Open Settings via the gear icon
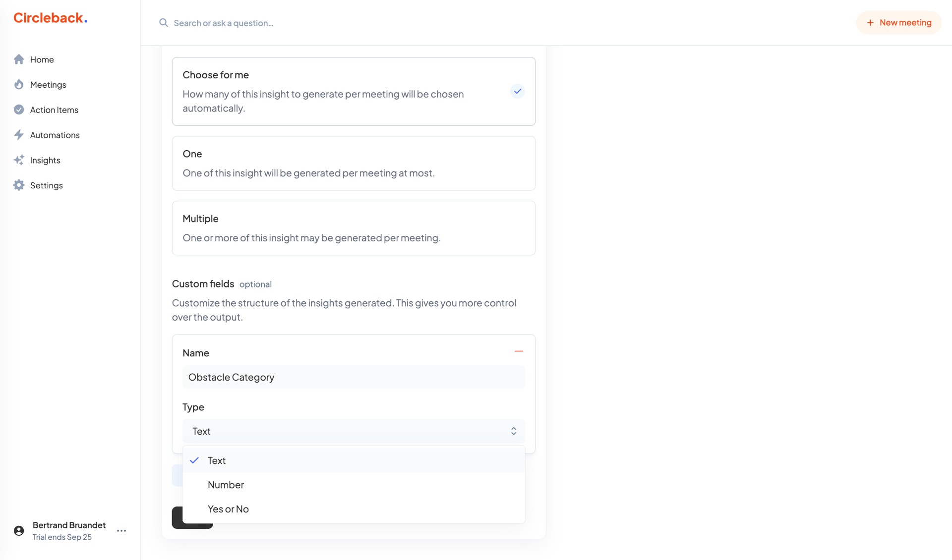The height and width of the screenshot is (560, 952). [19, 185]
